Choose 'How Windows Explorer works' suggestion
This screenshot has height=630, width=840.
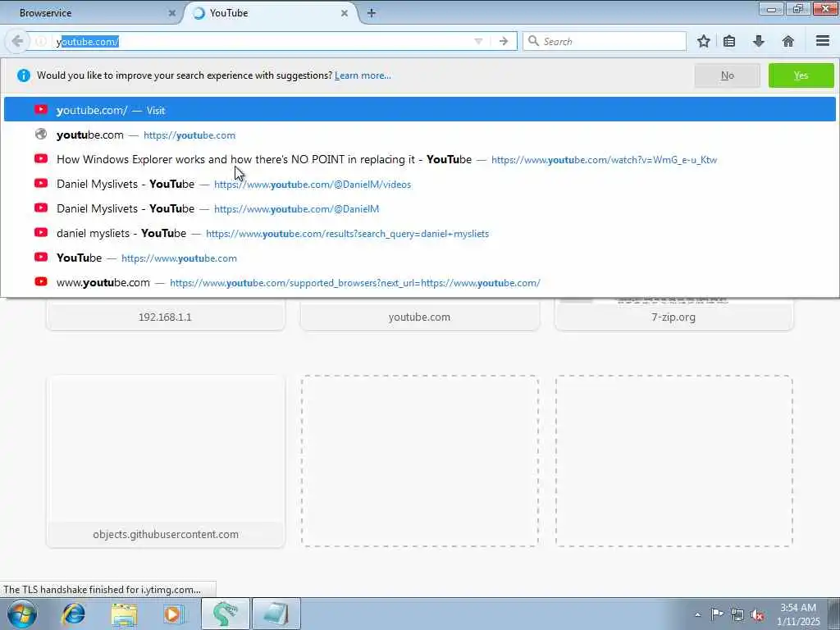point(419,159)
